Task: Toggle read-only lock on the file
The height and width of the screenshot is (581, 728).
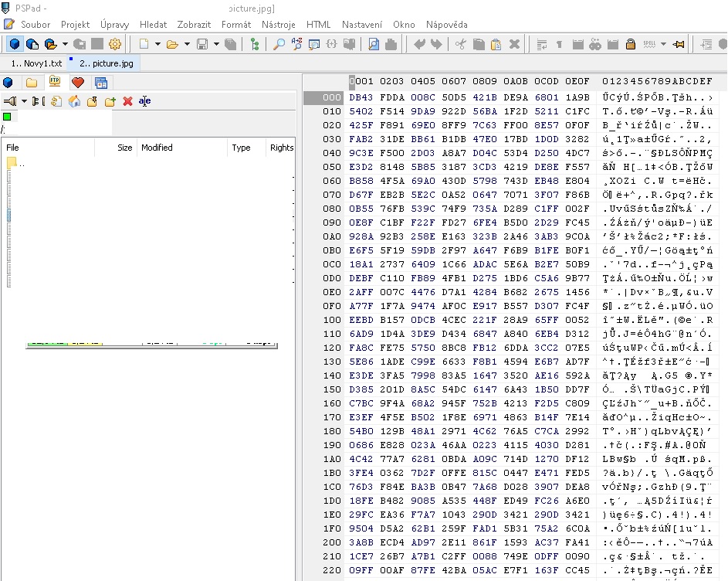Action: click(630, 44)
